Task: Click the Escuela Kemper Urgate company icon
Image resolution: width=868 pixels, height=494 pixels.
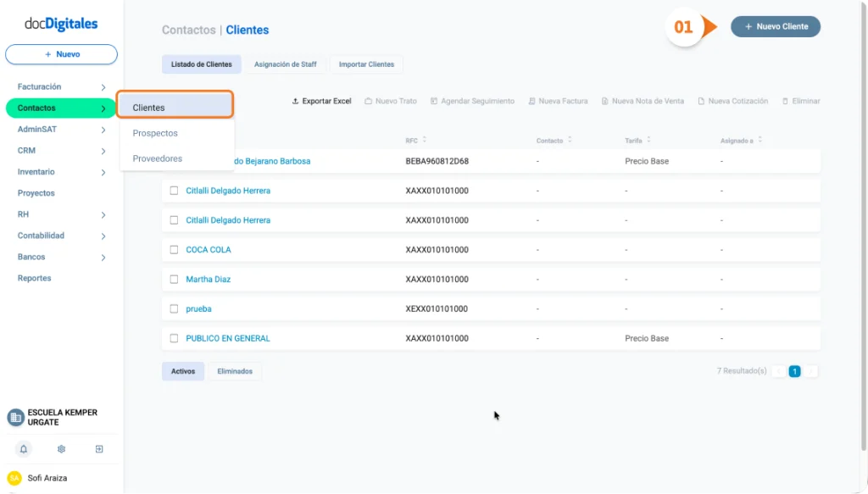Action: coord(15,417)
